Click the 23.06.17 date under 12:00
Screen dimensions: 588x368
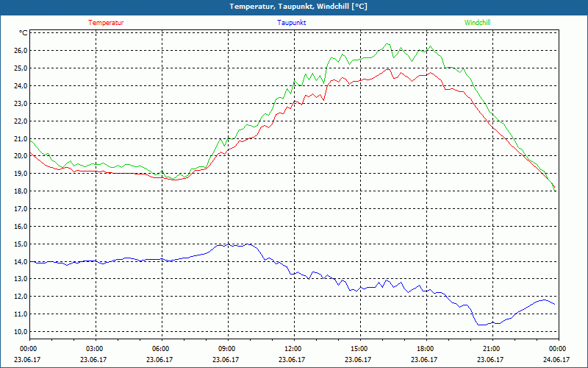point(292,360)
